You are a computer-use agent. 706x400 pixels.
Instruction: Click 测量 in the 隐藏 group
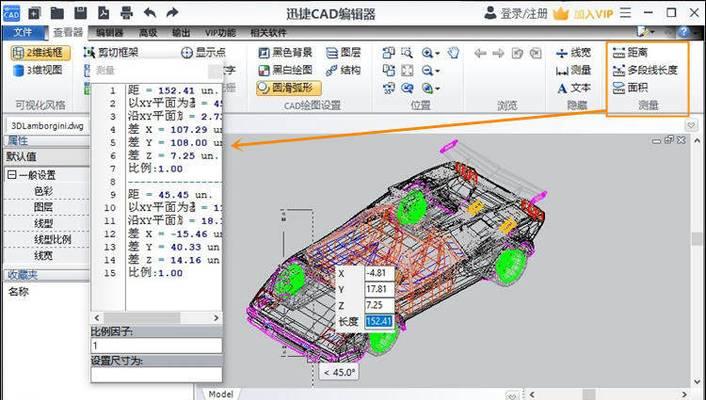[574, 70]
